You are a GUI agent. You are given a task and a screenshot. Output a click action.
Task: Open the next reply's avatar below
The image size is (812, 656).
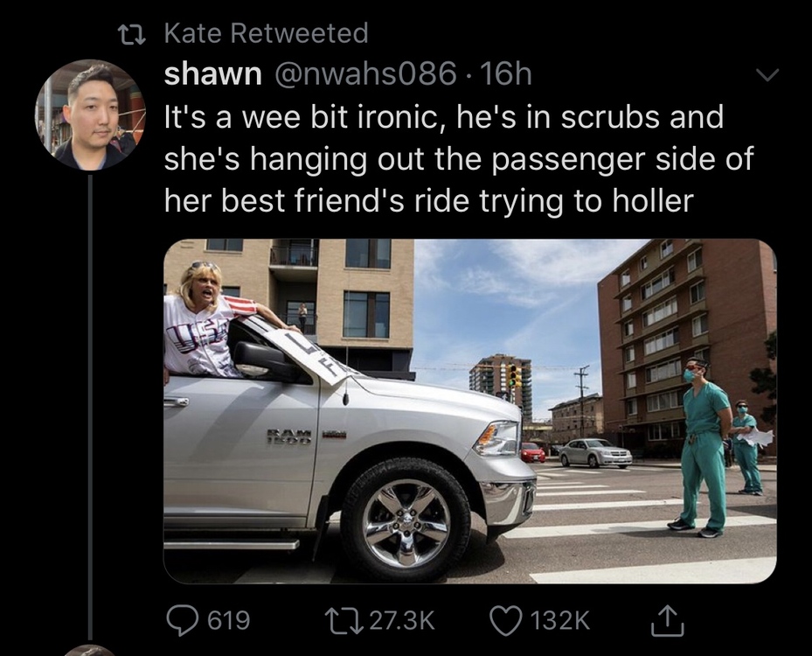tap(91, 651)
